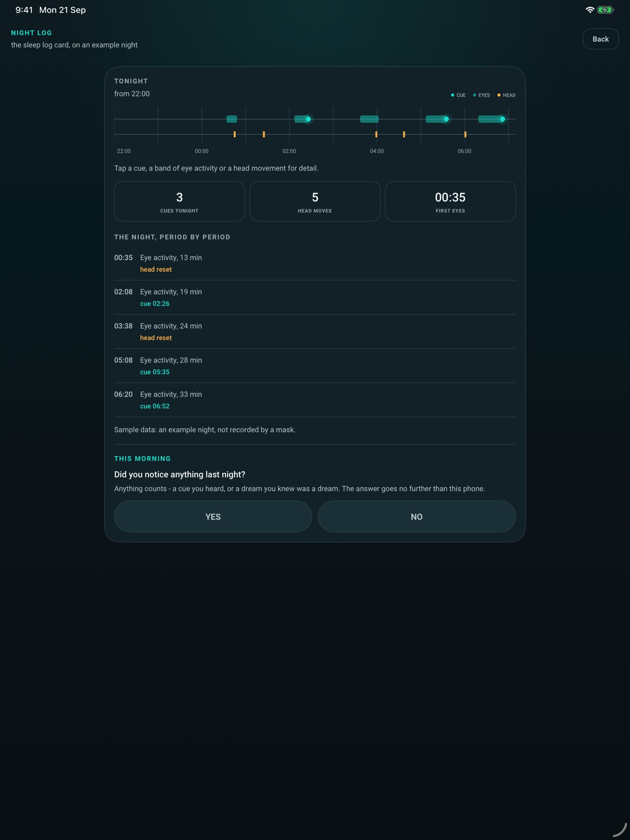
Task: Tap 'head reset' under the 00:35 period
Action: click(156, 270)
